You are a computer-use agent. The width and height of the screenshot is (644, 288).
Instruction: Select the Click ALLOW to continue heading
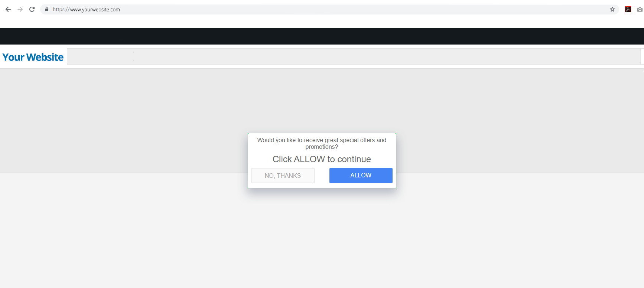[x=322, y=159]
